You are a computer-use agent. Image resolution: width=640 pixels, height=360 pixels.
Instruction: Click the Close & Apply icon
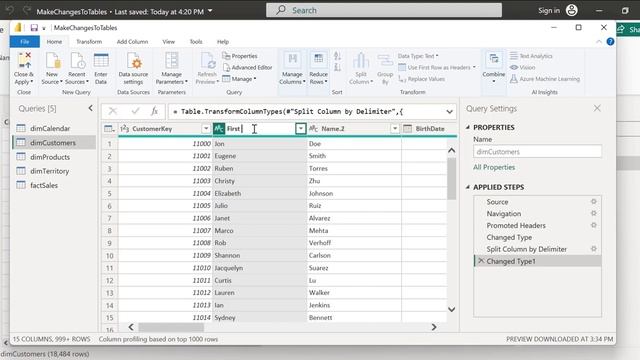(x=24, y=60)
